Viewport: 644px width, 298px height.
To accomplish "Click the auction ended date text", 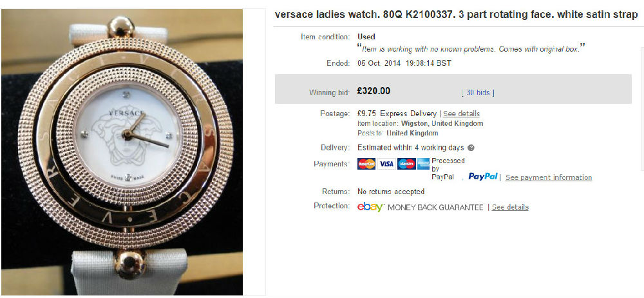I will click(x=404, y=63).
